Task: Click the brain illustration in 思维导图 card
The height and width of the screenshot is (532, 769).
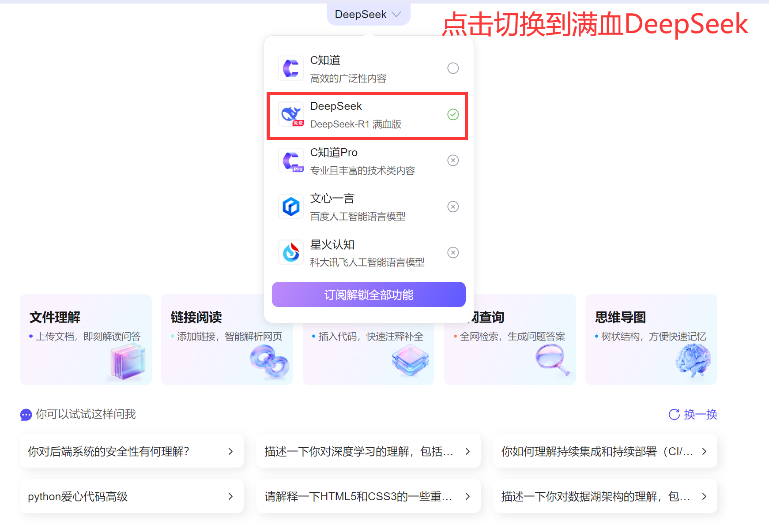Action: point(693,360)
